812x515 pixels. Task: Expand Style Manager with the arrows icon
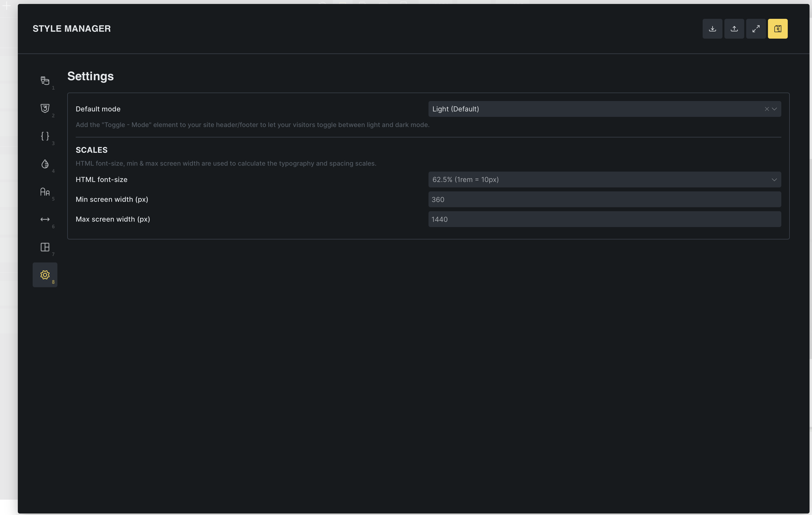[756, 29]
